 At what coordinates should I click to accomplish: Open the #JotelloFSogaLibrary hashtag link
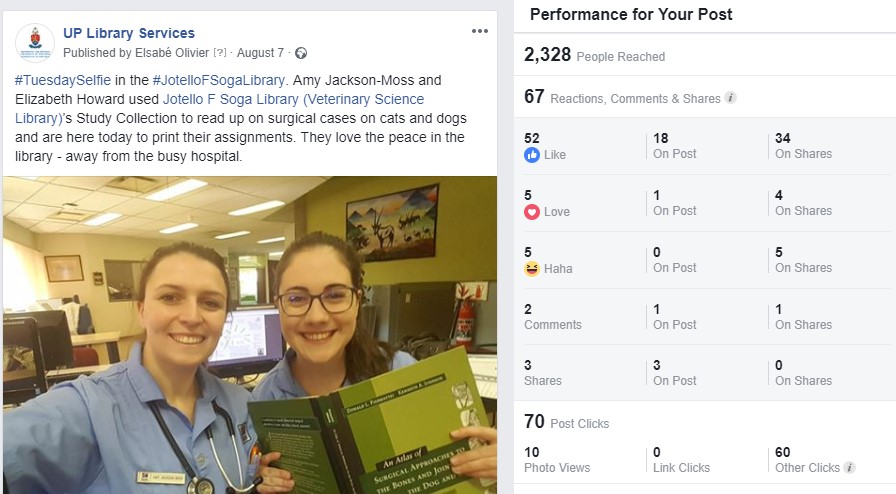(x=218, y=80)
